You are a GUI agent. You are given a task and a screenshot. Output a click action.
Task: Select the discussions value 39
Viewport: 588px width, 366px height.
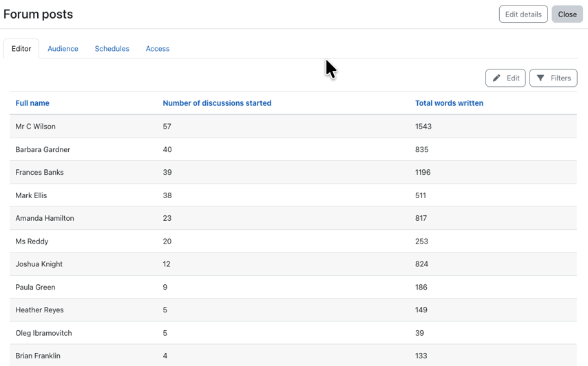point(167,172)
